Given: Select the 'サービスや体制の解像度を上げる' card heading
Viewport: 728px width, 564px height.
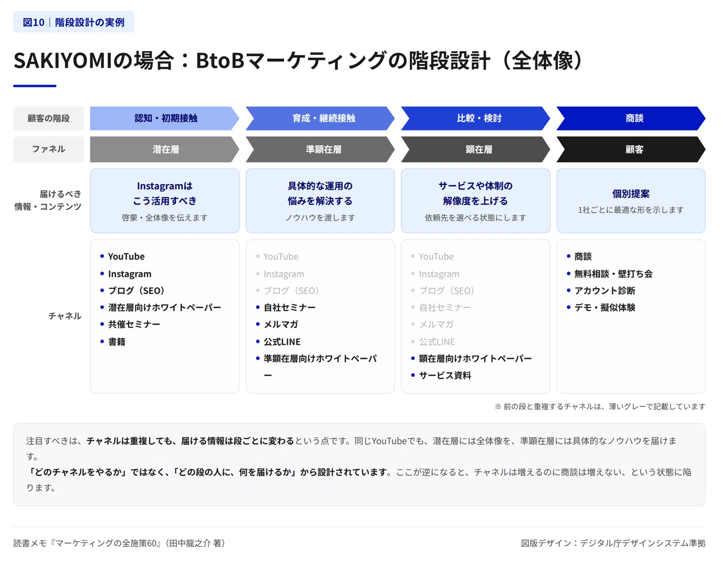Looking at the screenshot, I should 476,193.
